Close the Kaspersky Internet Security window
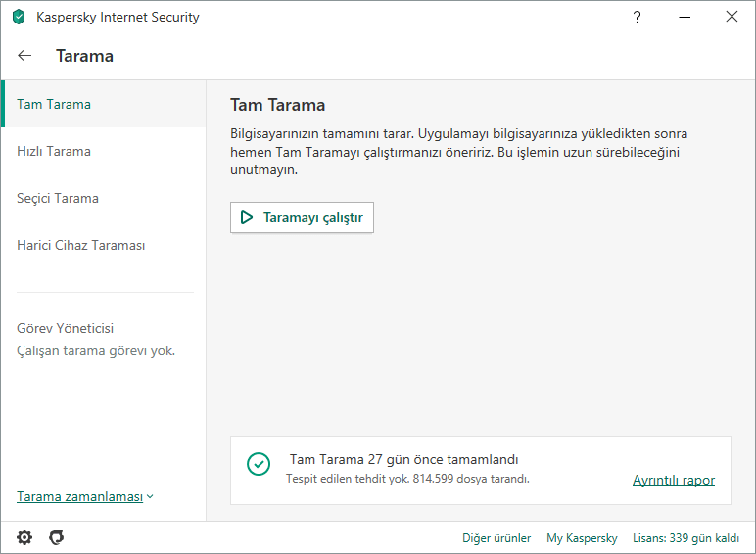Viewport: 756px width, 554px height. point(732,17)
